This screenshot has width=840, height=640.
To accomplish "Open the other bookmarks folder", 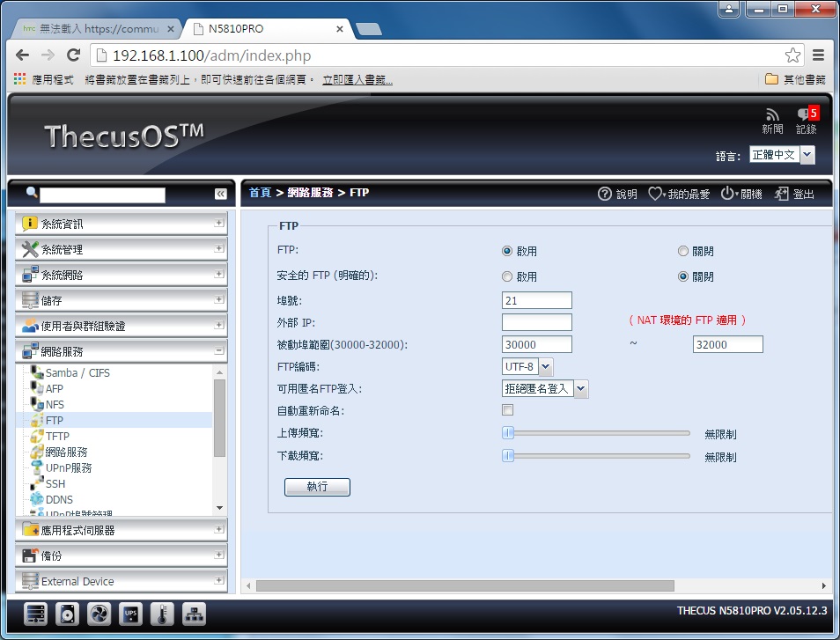I will [x=795, y=80].
